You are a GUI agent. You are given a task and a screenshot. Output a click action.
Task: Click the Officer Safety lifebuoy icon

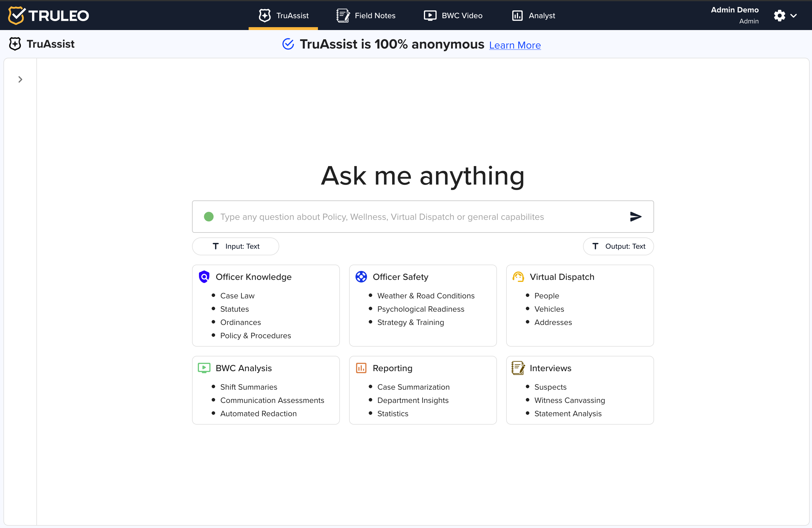coord(361,277)
